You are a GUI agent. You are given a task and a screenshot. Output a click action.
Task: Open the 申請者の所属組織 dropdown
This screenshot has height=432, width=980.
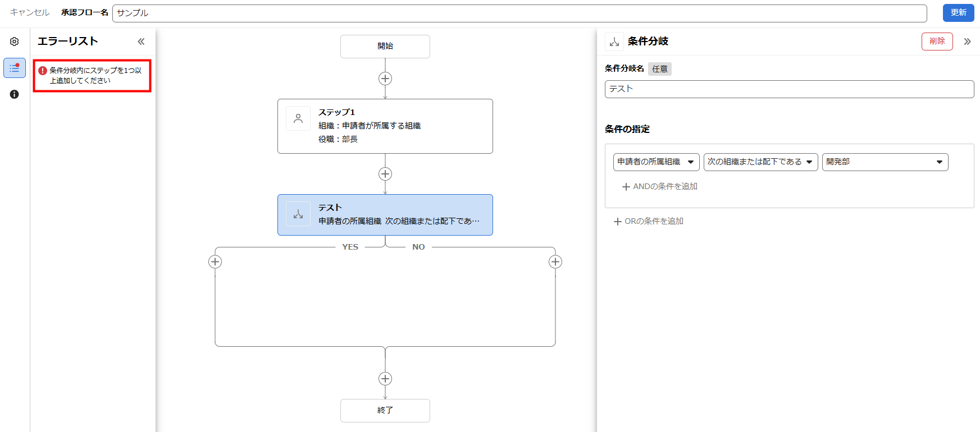[x=656, y=162]
